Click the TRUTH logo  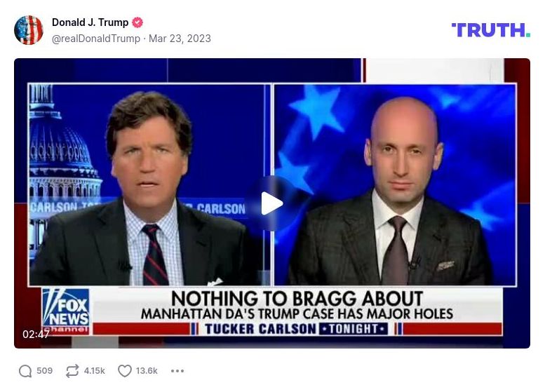coord(491,30)
